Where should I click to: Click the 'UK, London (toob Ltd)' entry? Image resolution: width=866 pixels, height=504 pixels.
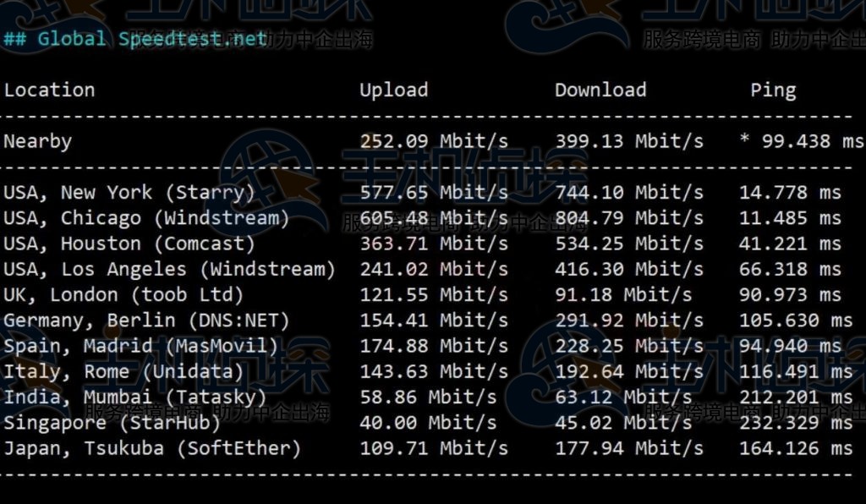pyautogui.click(x=123, y=295)
